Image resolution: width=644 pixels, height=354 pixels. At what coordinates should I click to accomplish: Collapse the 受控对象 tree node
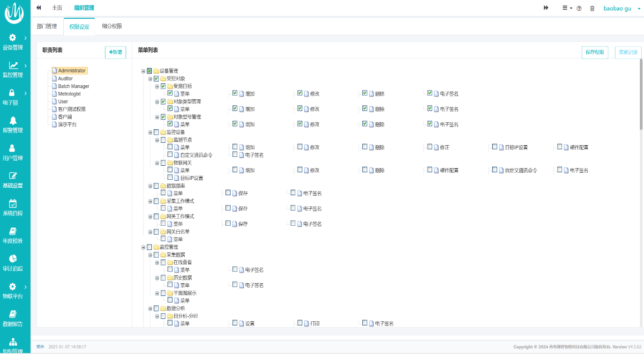(150, 79)
